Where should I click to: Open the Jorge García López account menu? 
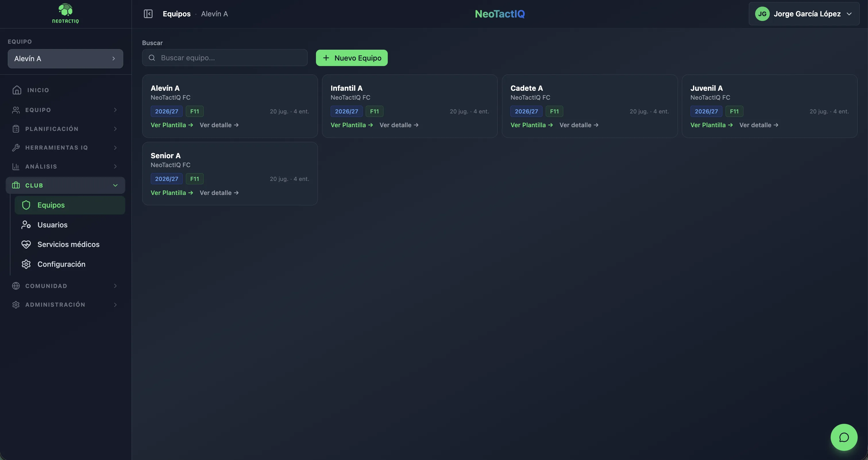[x=804, y=14]
